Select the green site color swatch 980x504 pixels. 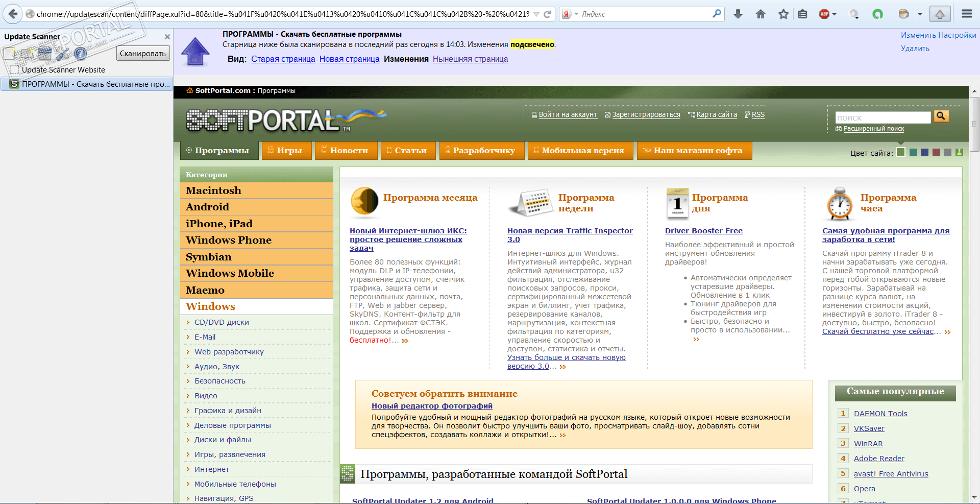[x=901, y=152]
